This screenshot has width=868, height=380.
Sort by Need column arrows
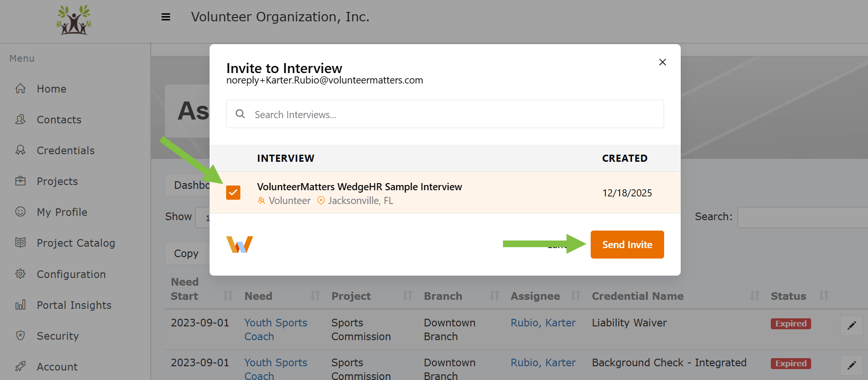[x=315, y=296]
